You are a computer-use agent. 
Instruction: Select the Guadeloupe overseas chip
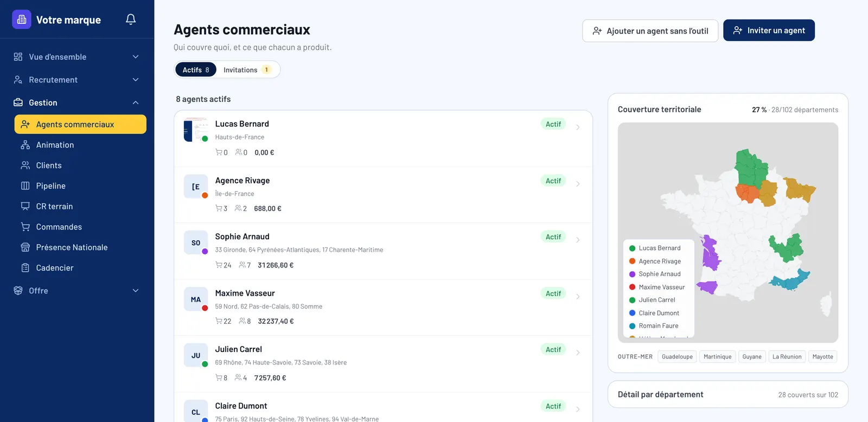point(677,356)
